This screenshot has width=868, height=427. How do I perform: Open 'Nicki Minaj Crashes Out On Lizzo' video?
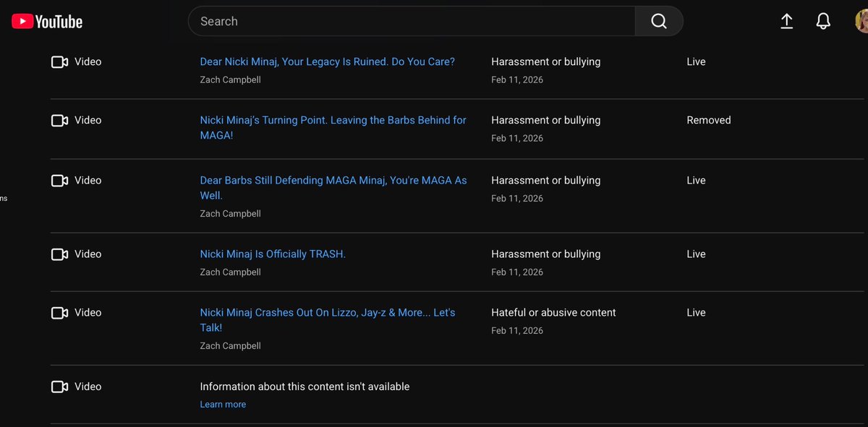327,312
